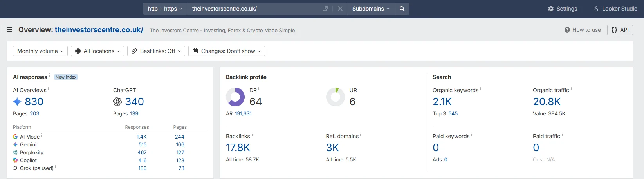Click the Copilot platform icon
The height and width of the screenshot is (179, 644).
tap(15, 160)
